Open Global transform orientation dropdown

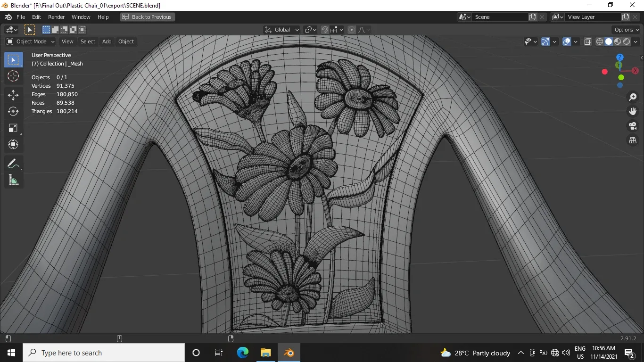pyautogui.click(x=282, y=30)
